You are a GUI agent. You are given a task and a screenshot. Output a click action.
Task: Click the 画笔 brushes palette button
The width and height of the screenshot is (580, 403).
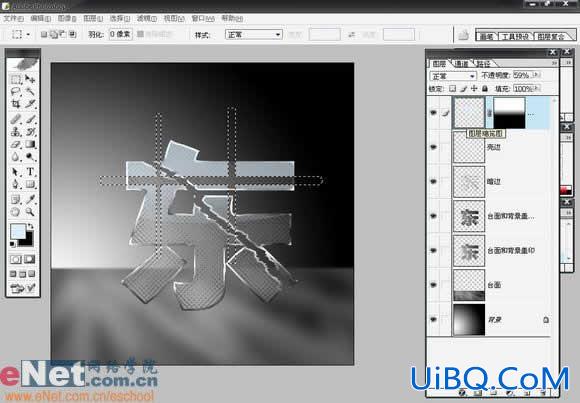pos(487,36)
